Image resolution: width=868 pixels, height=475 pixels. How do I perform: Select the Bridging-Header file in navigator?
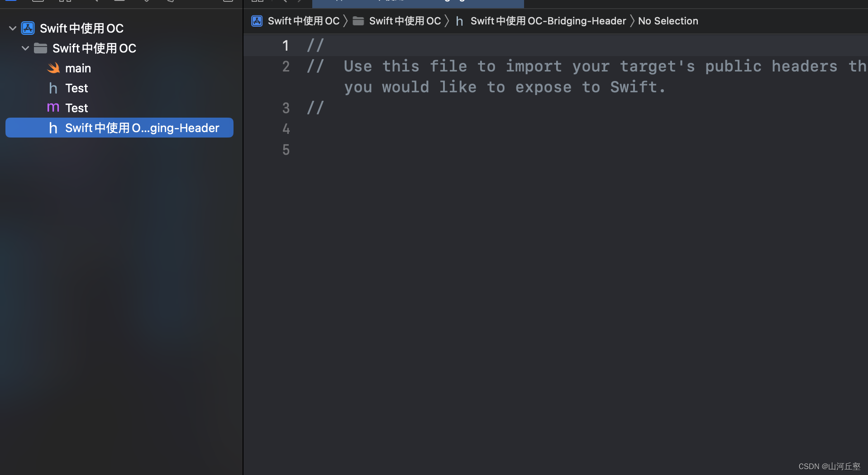pyautogui.click(x=119, y=128)
